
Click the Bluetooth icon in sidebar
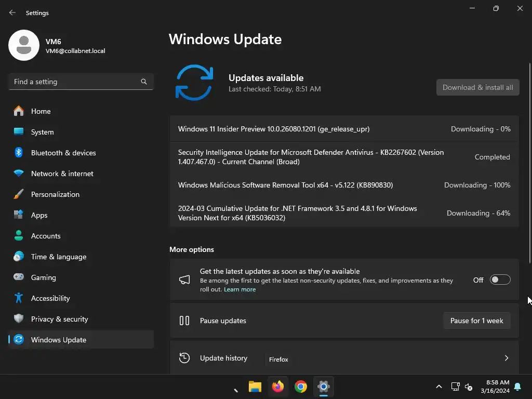pyautogui.click(x=19, y=152)
